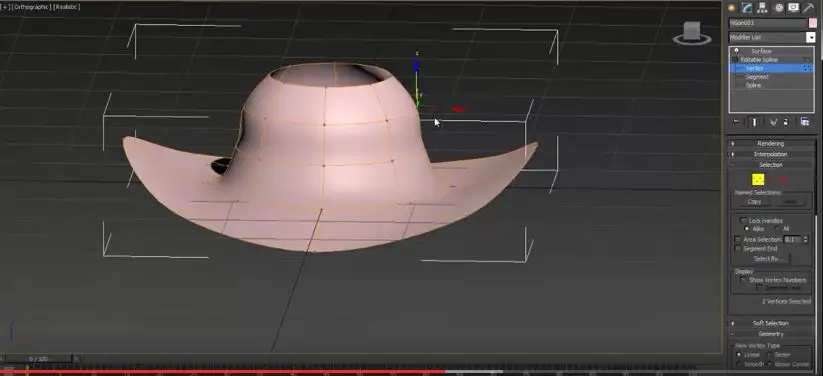Click Remove Modifier from stack icon

[x=786, y=122]
